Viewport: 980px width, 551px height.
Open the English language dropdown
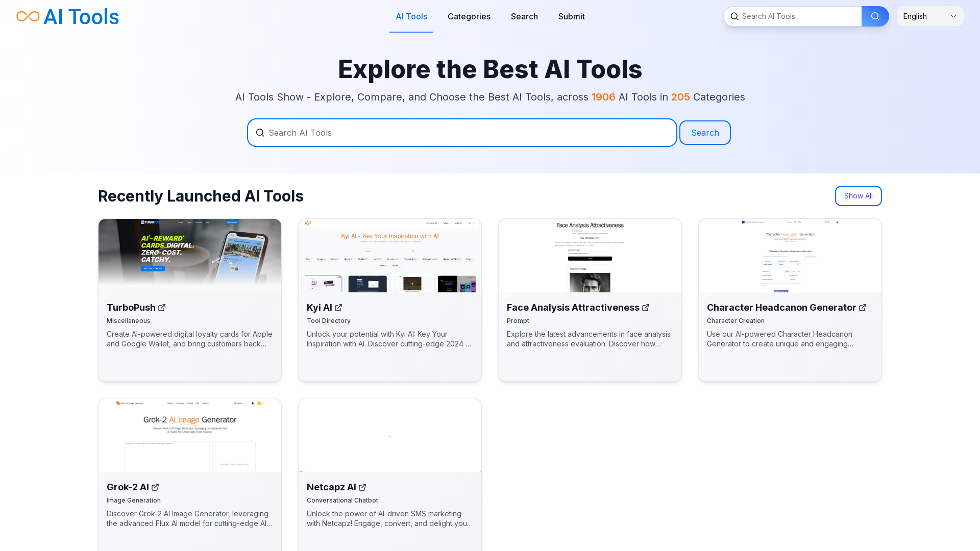pyautogui.click(x=930, y=16)
